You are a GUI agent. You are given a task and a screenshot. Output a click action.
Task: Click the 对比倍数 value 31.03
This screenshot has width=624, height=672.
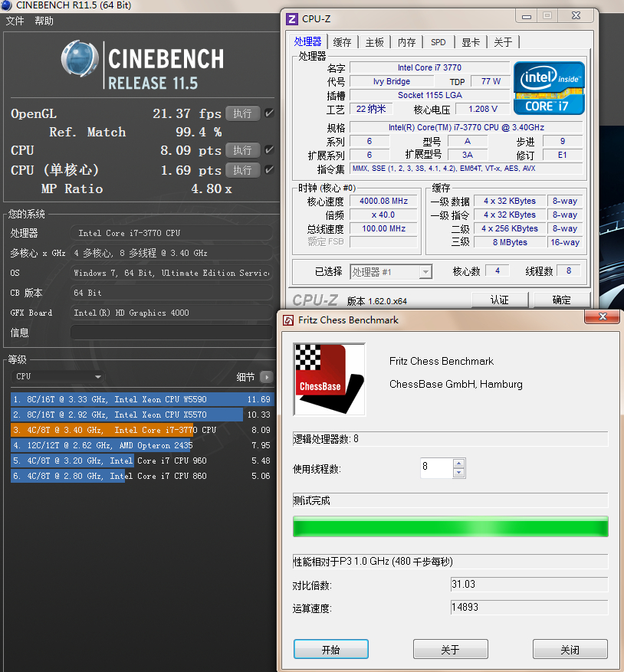[x=529, y=584]
